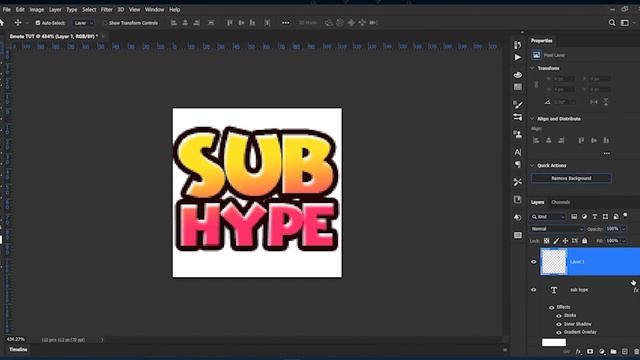This screenshot has height=360, width=640.
Task: Collapse the Transform section chevron
Action: (532, 68)
